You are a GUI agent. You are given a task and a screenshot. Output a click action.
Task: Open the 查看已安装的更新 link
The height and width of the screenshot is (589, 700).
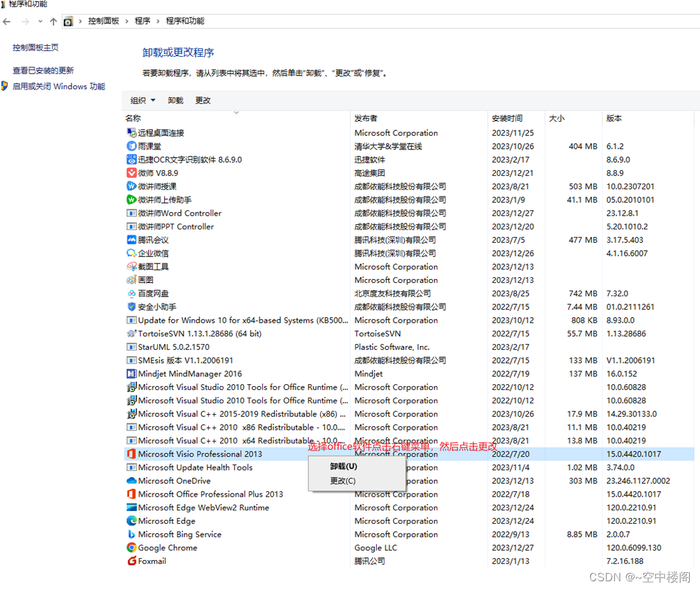[x=43, y=71]
